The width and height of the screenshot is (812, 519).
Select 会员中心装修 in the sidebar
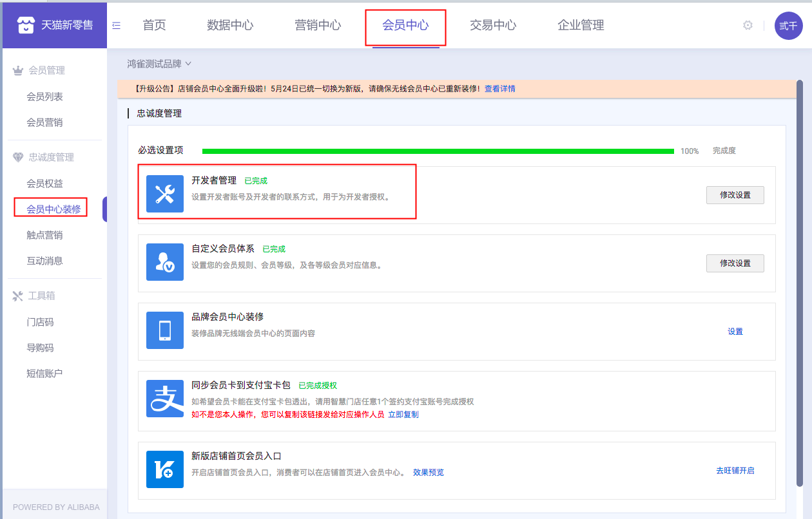coord(53,209)
